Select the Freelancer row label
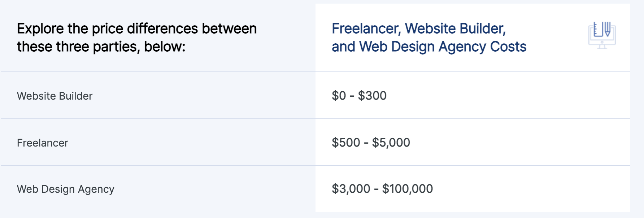The width and height of the screenshot is (644, 218). [42, 143]
